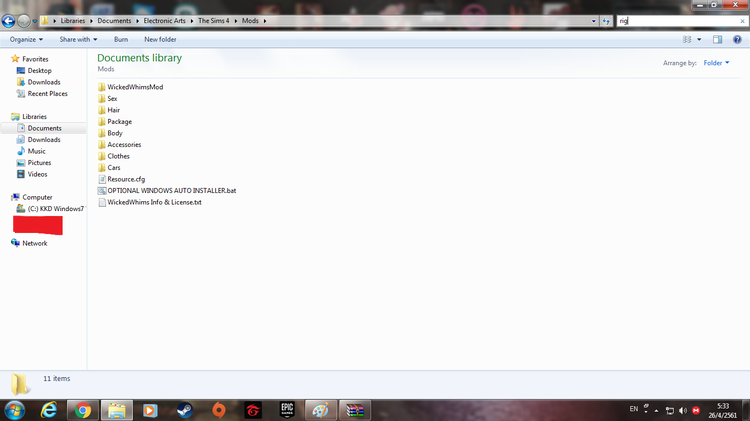Click the Windows Explorer taskbar icon

click(x=116, y=410)
